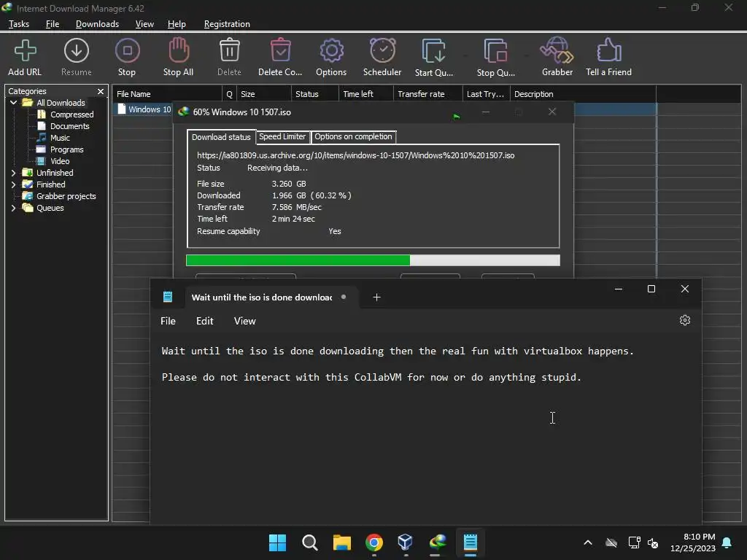Expand the Queues category
This screenshot has height=560, width=747.
(13, 208)
